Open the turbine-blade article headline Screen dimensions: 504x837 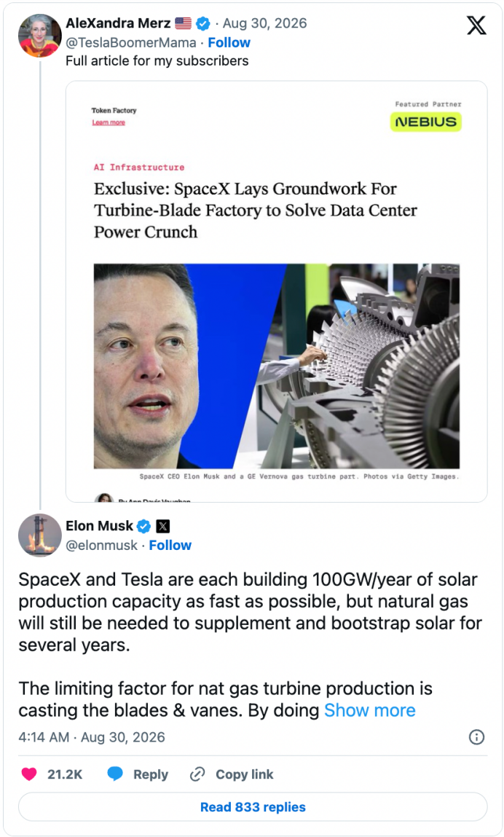[x=256, y=211]
